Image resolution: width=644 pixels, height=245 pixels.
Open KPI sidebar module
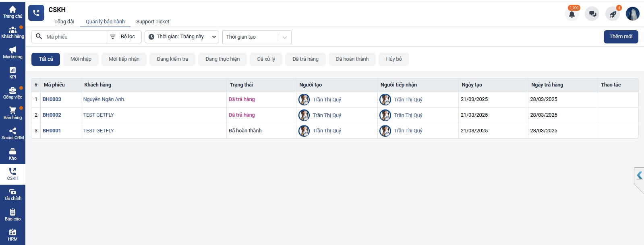(x=12, y=73)
